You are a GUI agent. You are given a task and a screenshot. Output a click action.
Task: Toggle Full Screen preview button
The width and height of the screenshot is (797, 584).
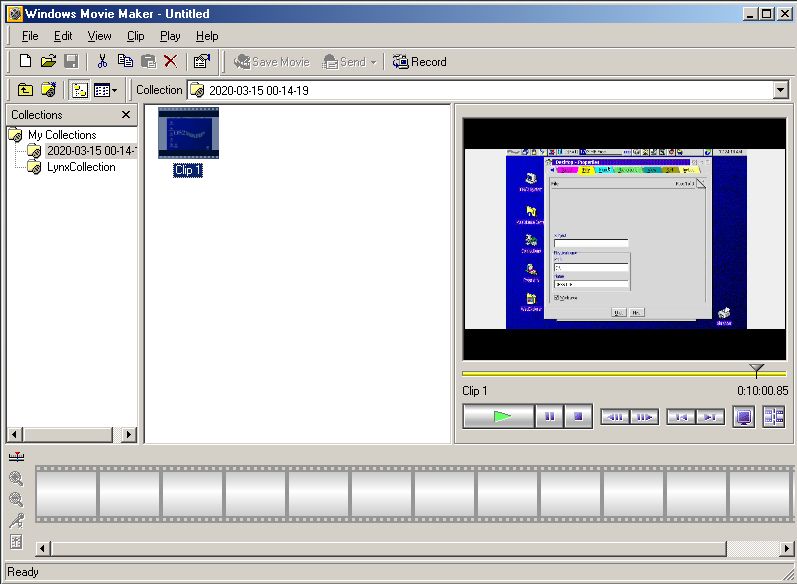pyautogui.click(x=743, y=417)
